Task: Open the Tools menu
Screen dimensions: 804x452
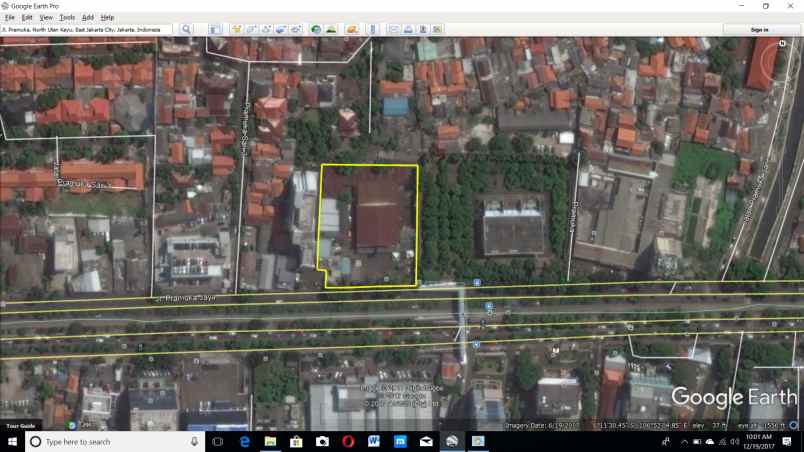Action: (67, 17)
